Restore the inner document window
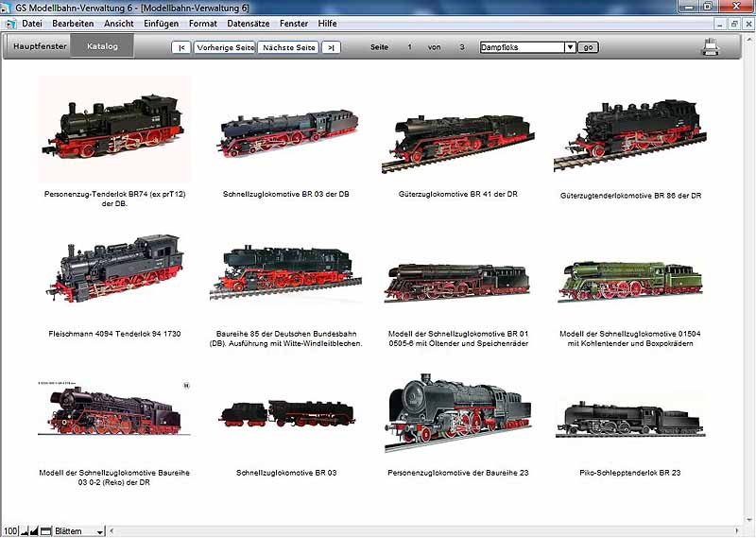This screenshot has height=538, width=756. point(734,24)
